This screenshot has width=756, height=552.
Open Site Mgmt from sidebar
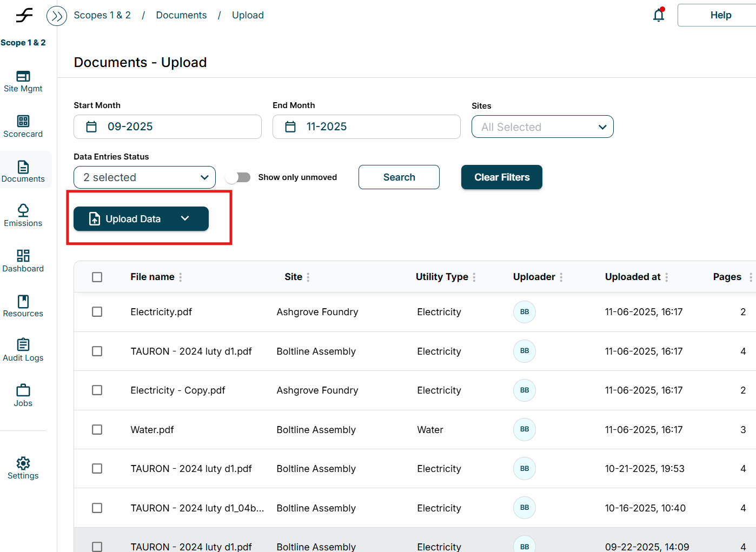point(23,82)
